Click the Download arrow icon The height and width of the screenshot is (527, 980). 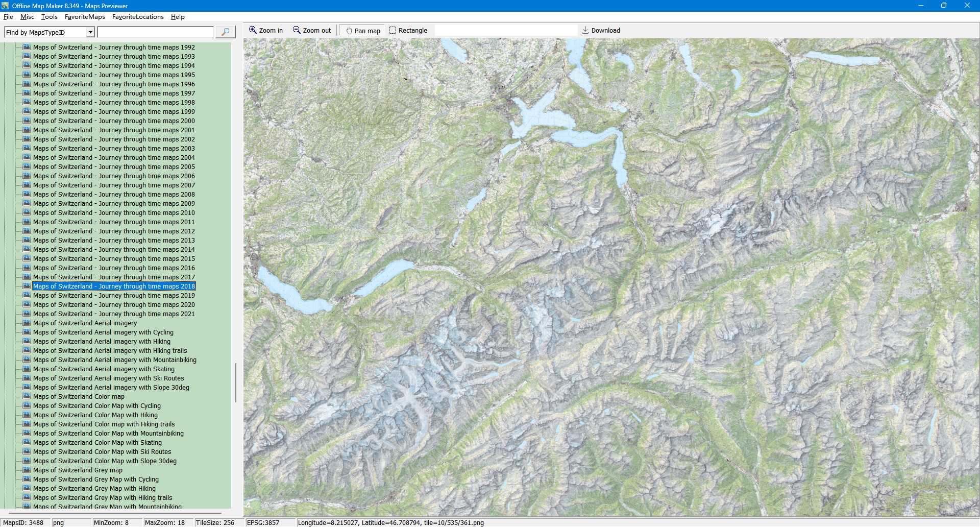585,30
